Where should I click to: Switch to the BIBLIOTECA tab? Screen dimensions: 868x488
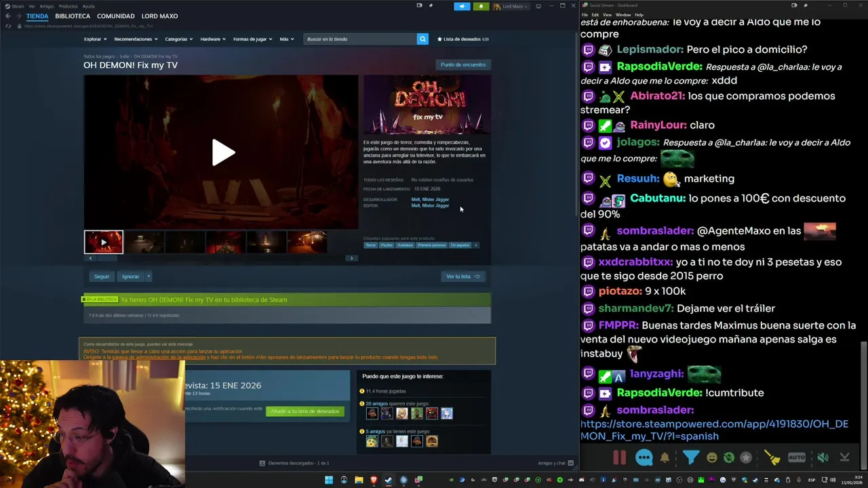click(73, 16)
